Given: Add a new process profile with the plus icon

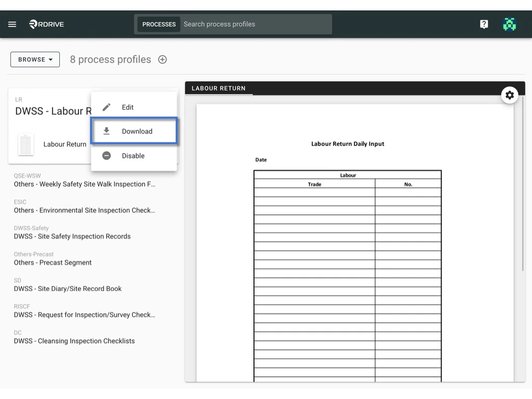Looking at the screenshot, I should click(x=162, y=59).
